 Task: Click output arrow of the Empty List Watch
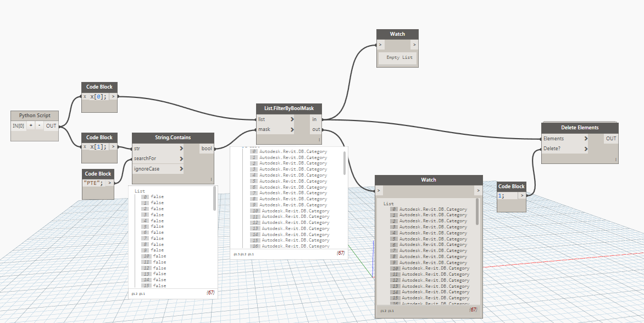tap(414, 45)
